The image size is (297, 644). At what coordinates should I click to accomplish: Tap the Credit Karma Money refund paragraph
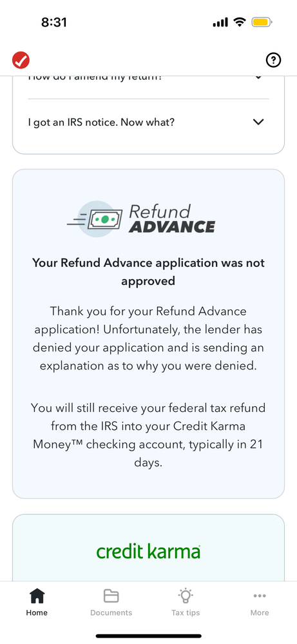pos(148,435)
